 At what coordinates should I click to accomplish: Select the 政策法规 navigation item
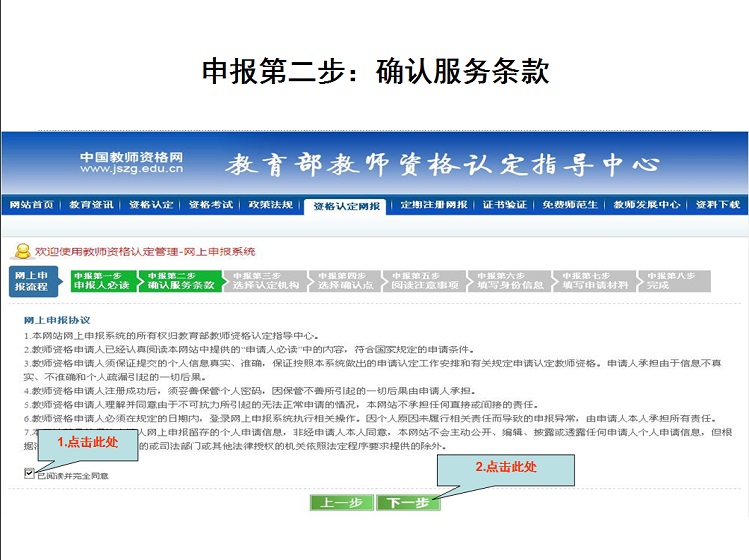tap(271, 205)
